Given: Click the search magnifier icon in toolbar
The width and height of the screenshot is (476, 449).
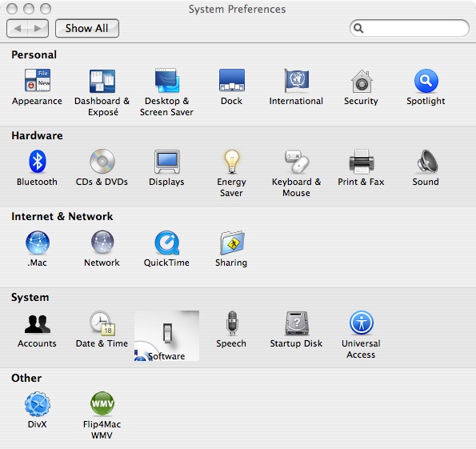Looking at the screenshot, I should [358, 28].
